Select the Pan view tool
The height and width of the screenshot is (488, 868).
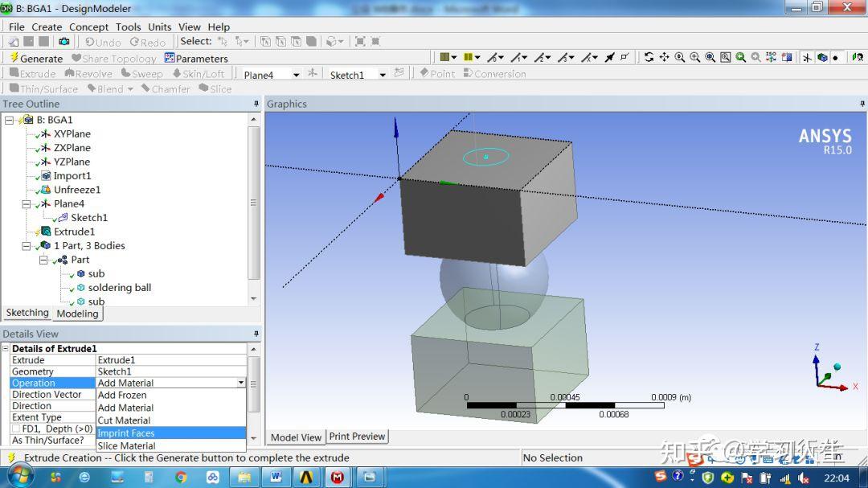click(665, 57)
